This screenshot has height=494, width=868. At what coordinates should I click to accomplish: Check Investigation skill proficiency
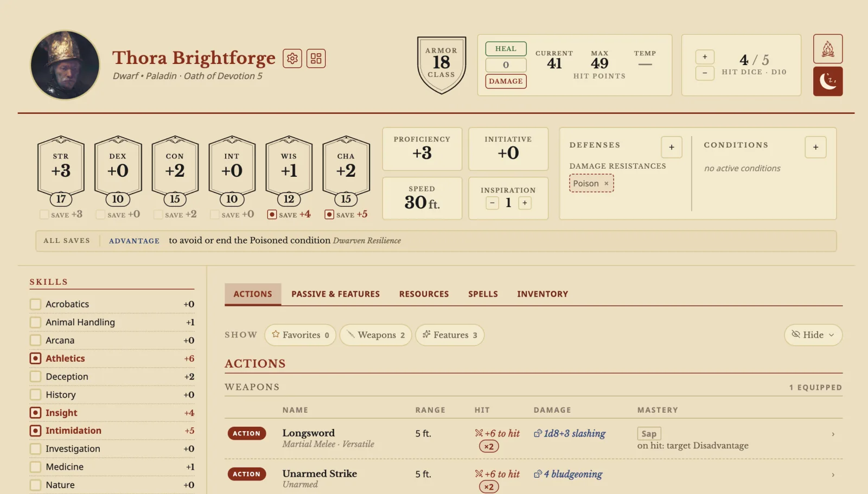tap(36, 449)
